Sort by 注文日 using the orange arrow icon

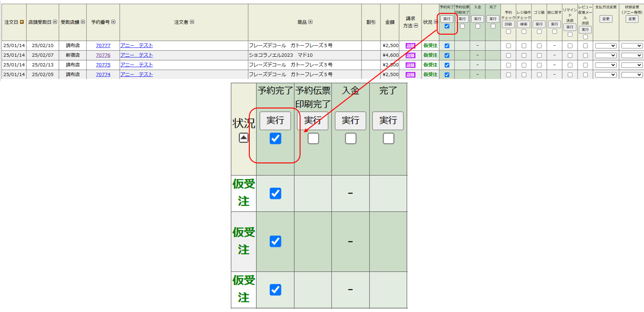pyautogui.click(x=22, y=22)
